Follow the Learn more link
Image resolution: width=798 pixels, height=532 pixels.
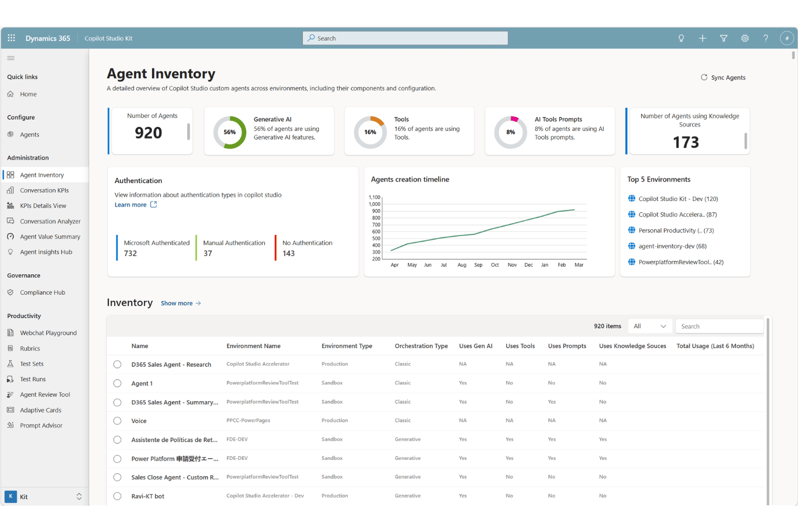click(130, 205)
